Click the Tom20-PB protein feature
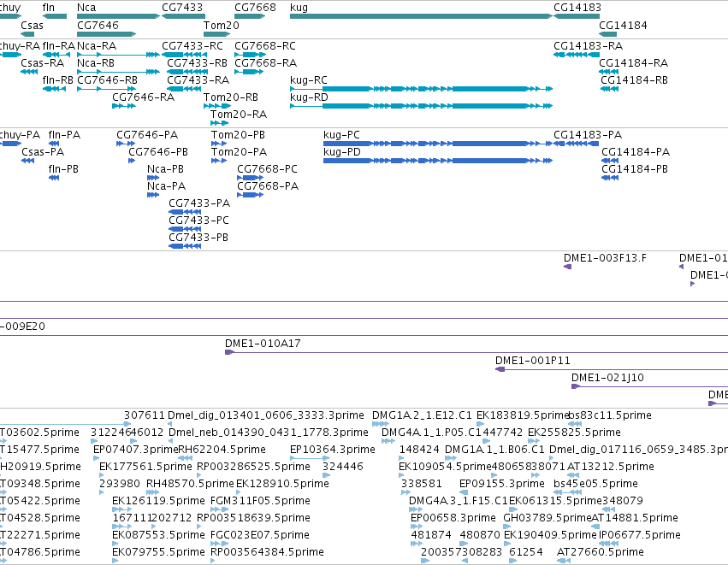Image resolution: width=728 pixels, height=565 pixels. tap(219, 144)
